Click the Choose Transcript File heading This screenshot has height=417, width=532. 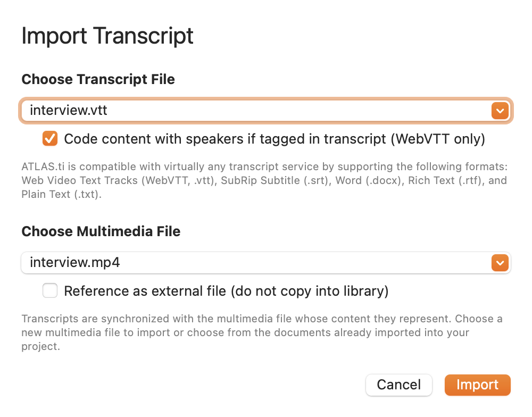click(98, 80)
